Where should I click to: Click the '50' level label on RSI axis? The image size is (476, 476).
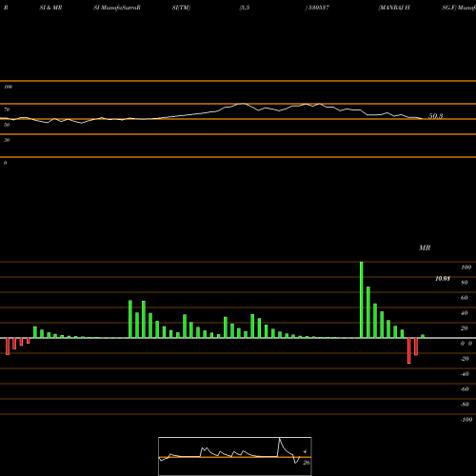coord(7,125)
